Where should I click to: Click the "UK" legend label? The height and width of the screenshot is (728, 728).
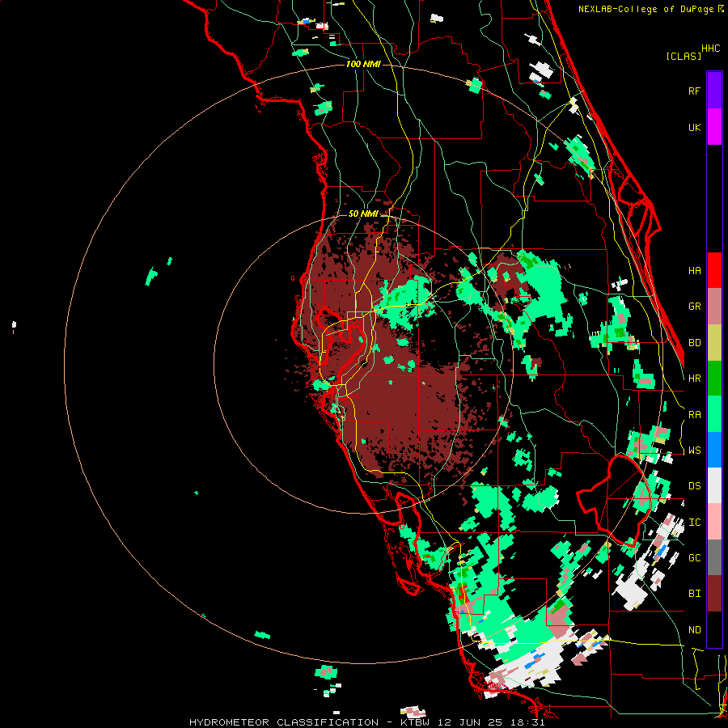pos(694,127)
